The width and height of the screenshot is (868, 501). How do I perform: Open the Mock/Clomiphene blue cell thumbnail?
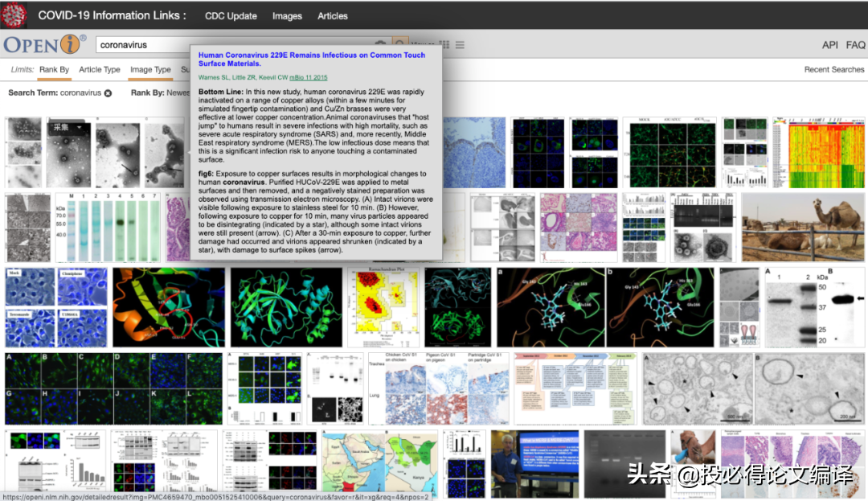tap(56, 308)
